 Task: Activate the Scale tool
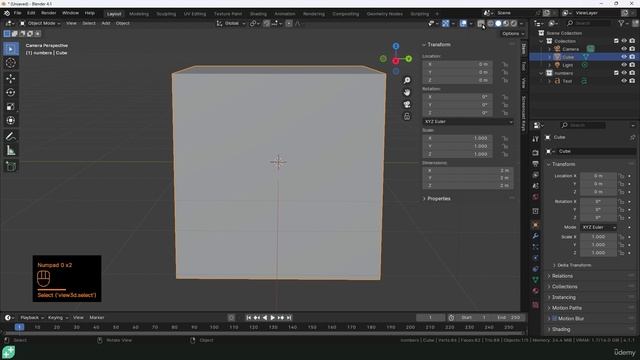tap(11, 107)
